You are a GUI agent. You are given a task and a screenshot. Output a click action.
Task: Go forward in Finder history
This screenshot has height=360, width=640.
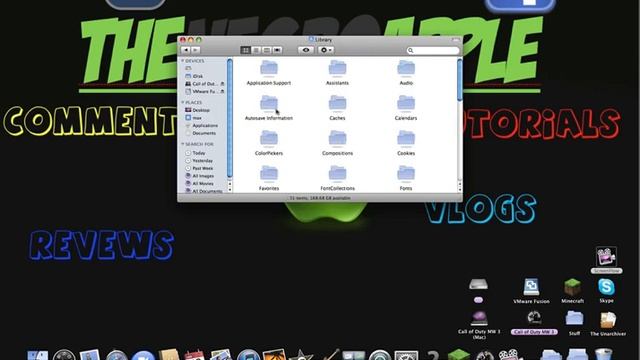point(196,50)
